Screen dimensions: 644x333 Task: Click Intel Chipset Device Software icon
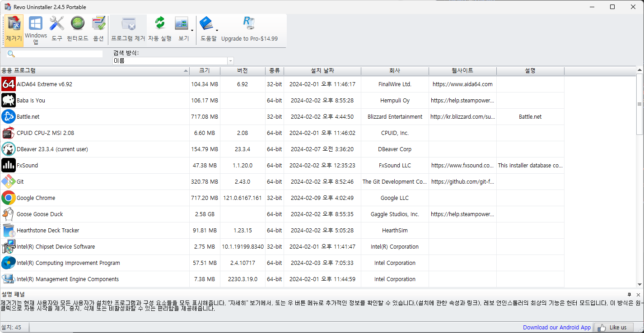pos(9,247)
